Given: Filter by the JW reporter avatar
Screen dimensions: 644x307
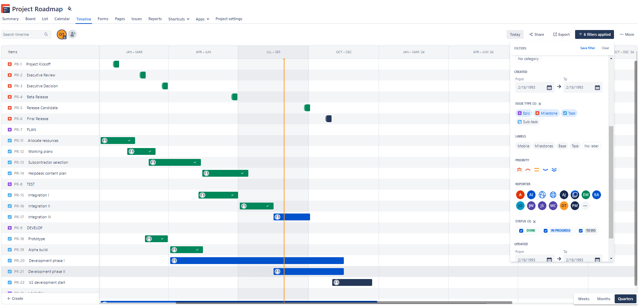Looking at the screenshot, I should [531, 206].
